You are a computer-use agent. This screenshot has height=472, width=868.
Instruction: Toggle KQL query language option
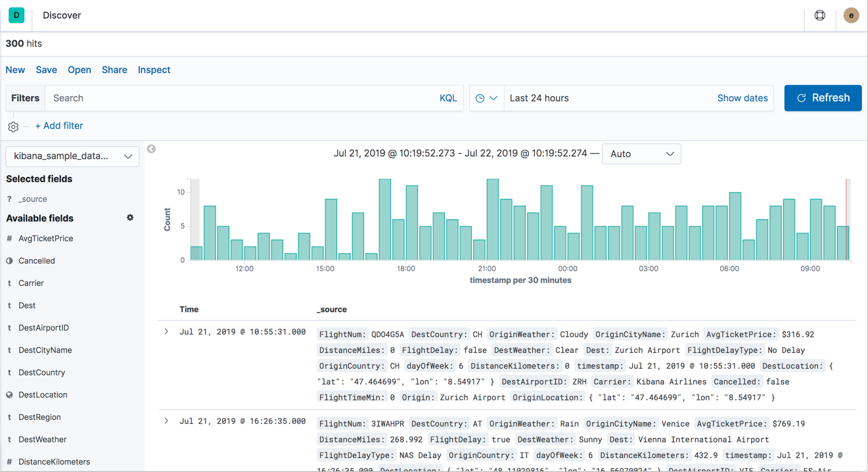pos(447,98)
